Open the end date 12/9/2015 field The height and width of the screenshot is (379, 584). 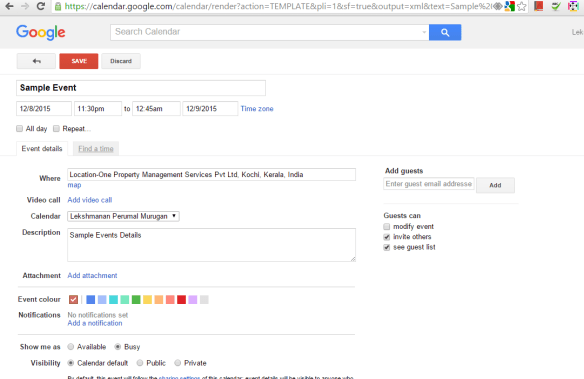coord(210,109)
